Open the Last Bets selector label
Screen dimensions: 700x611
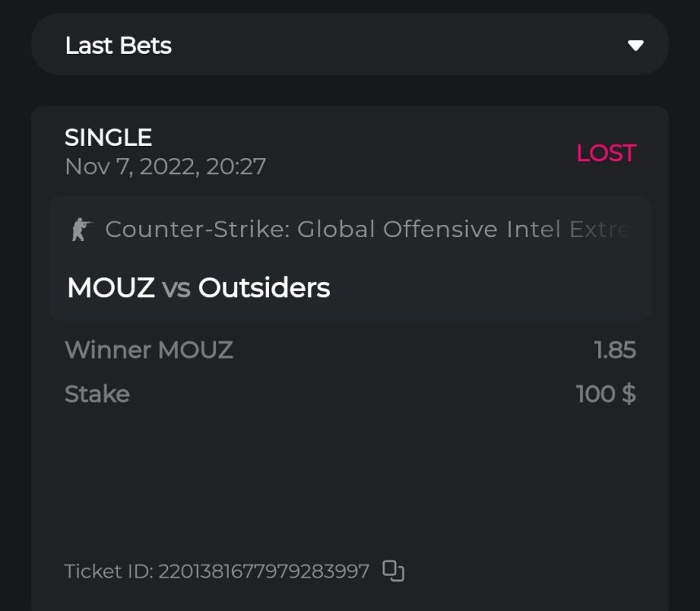pyautogui.click(x=118, y=46)
